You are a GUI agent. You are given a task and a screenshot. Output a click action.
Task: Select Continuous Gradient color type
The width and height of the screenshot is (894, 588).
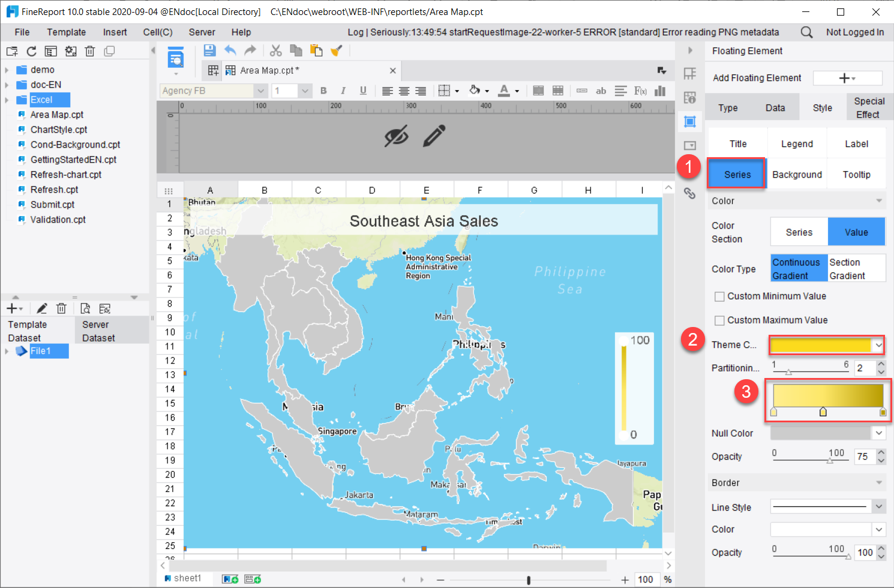[x=799, y=268]
